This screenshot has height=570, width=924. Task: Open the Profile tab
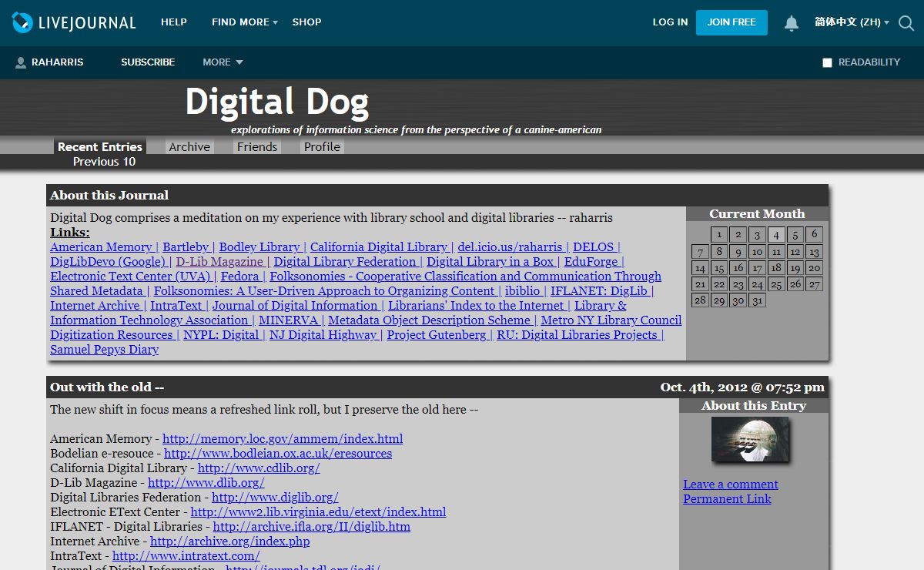(x=322, y=146)
